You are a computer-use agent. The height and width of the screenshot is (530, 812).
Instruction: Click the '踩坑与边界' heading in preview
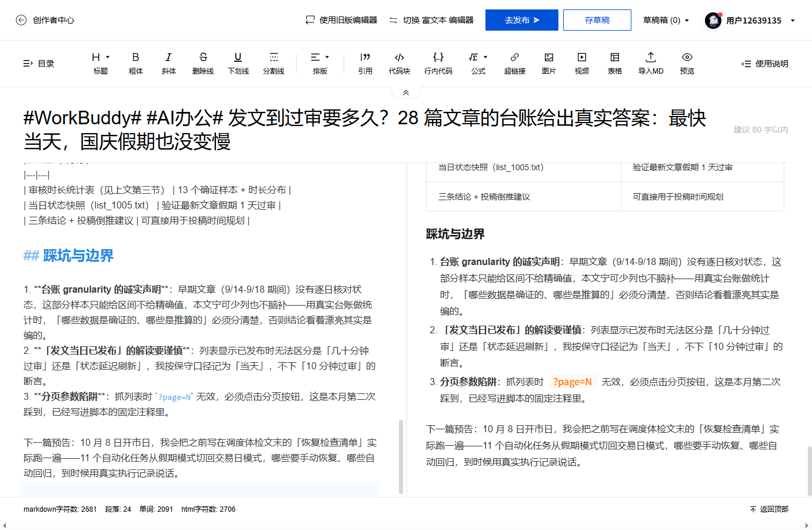pos(455,234)
